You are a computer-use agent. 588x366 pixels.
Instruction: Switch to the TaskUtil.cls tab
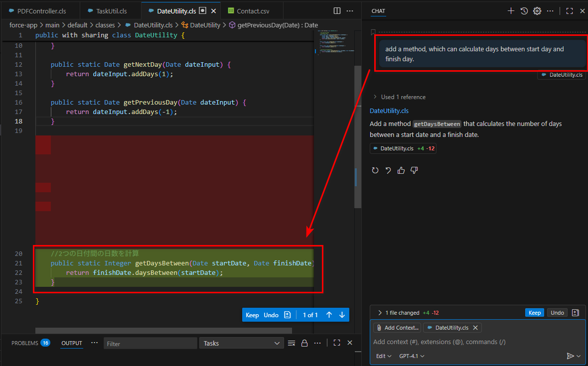pos(111,11)
